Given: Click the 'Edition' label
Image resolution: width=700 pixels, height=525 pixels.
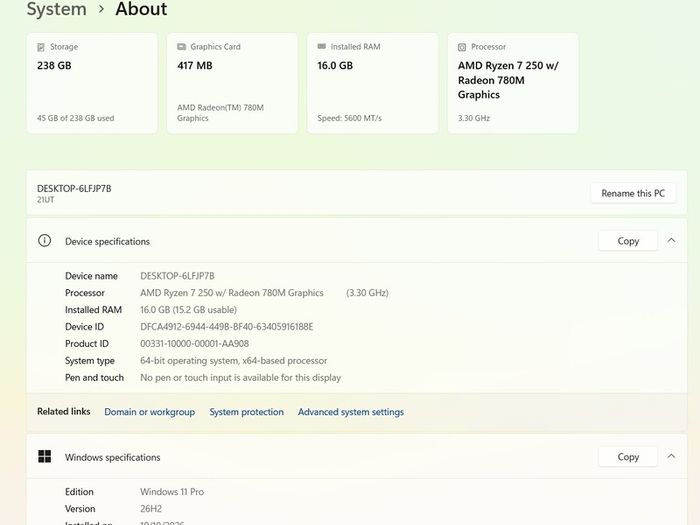Looking at the screenshot, I should point(79,492).
